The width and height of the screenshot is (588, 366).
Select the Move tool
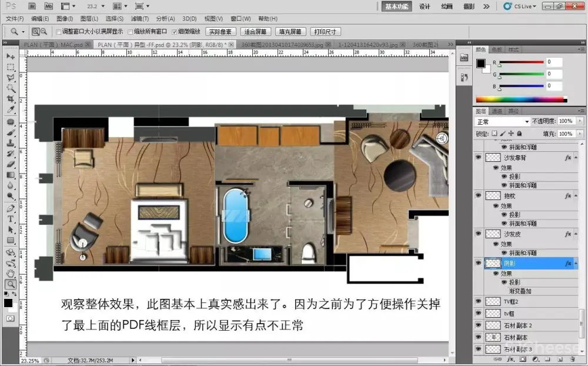[x=11, y=56]
